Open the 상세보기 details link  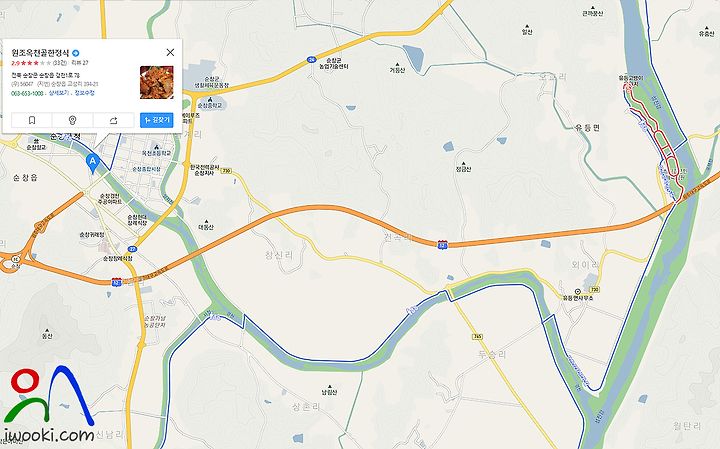coord(58,93)
